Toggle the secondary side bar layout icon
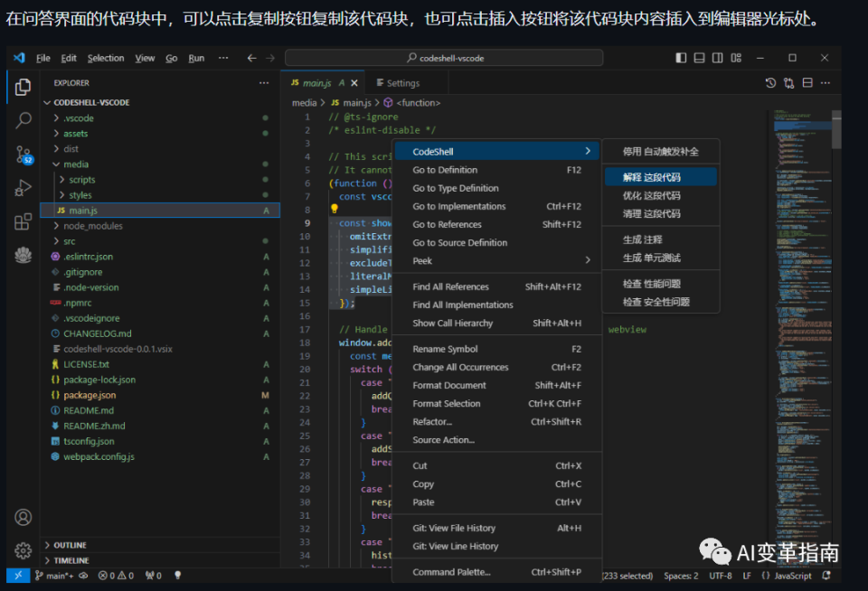 point(717,58)
